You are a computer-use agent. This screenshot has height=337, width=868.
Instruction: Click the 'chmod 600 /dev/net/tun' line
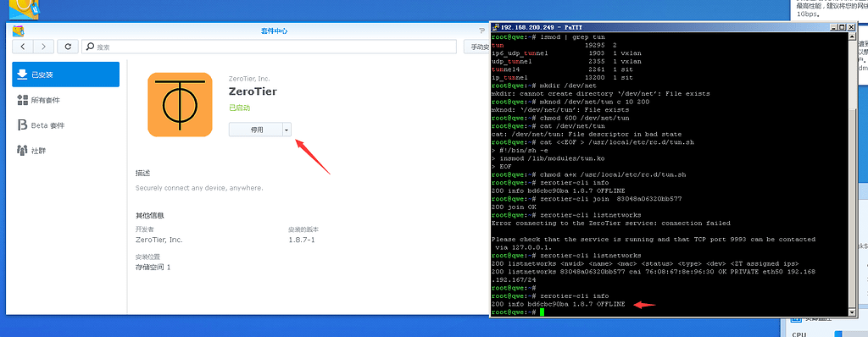[x=561, y=118]
